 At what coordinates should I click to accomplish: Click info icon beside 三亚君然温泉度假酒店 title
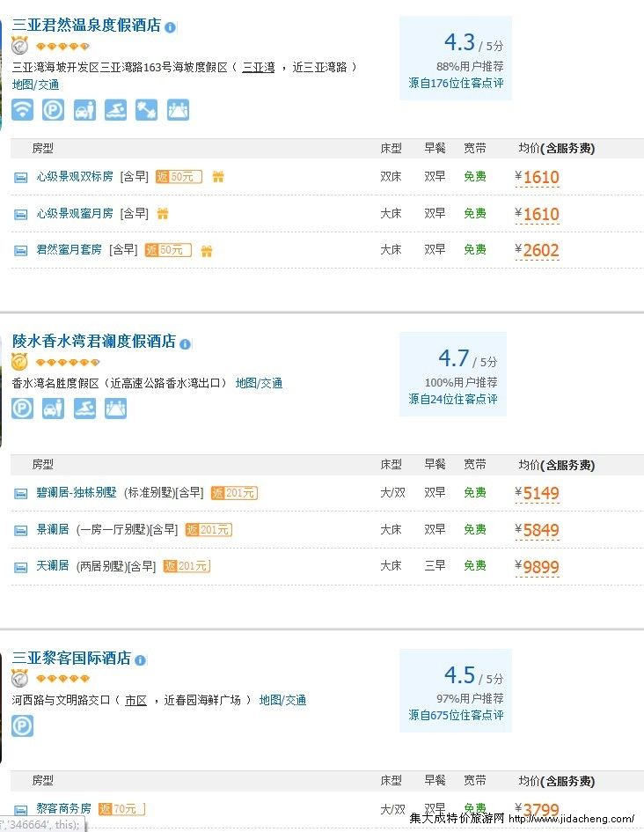170,27
